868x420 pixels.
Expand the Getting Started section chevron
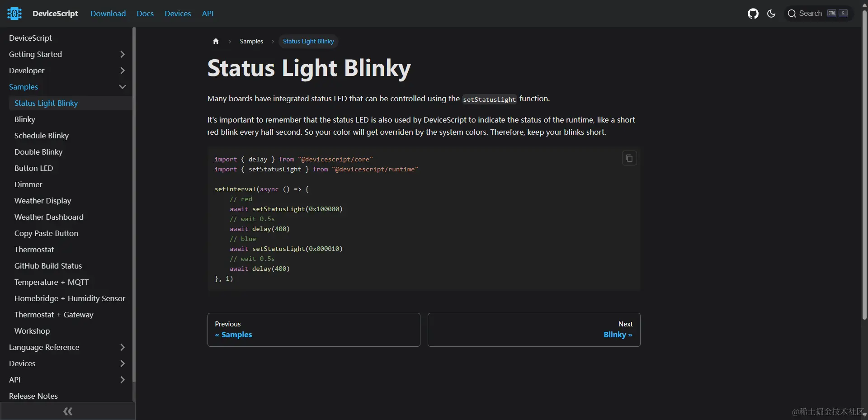(x=122, y=54)
